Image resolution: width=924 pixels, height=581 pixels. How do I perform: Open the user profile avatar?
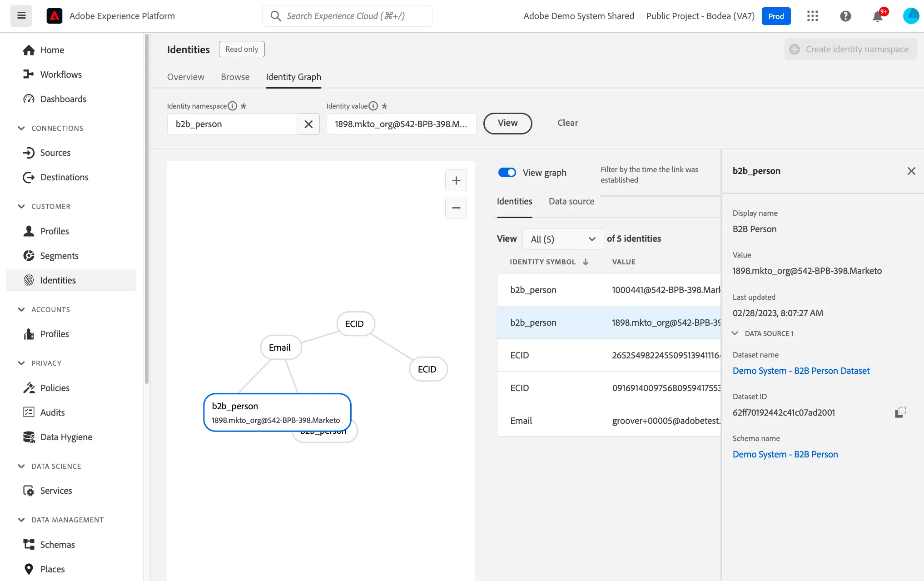coord(911,16)
